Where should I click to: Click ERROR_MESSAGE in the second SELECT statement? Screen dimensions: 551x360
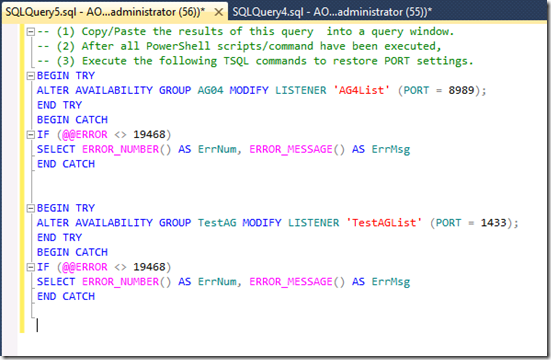pos(291,282)
